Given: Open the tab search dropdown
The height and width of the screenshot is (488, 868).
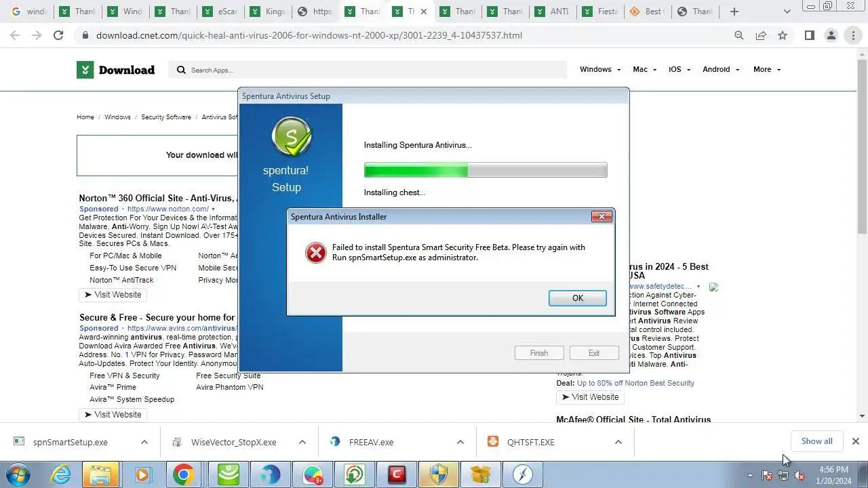Looking at the screenshot, I should point(787,12).
